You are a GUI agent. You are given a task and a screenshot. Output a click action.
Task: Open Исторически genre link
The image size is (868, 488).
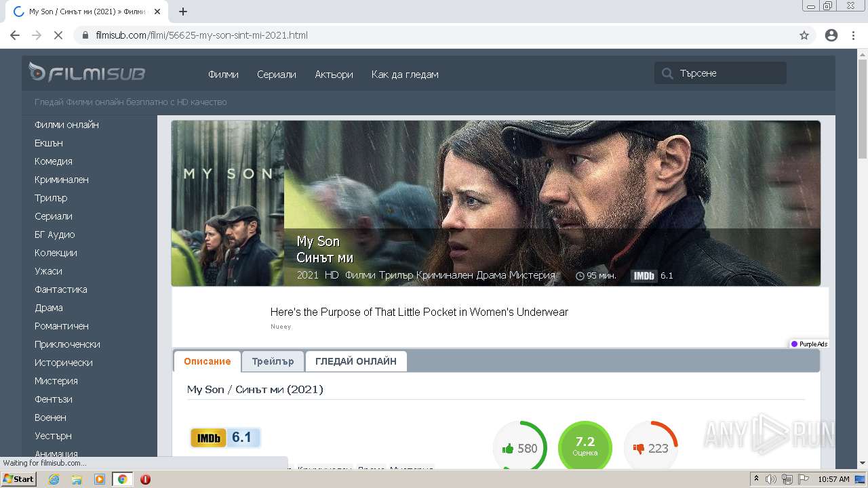(64, 363)
